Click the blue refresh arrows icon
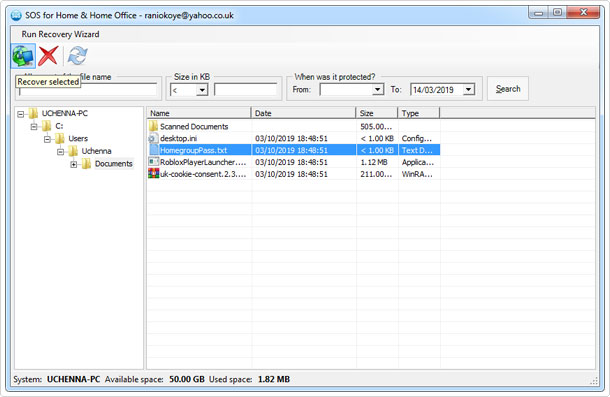Viewport: 610px width, 397px height. tap(77, 56)
